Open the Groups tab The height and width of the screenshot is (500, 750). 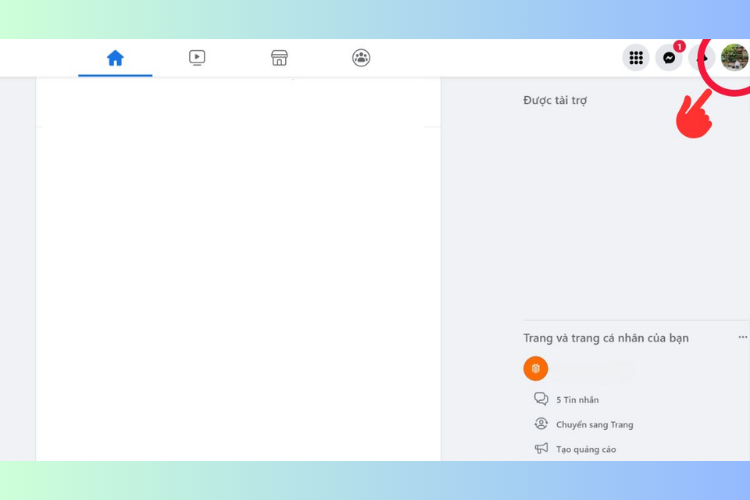361,58
